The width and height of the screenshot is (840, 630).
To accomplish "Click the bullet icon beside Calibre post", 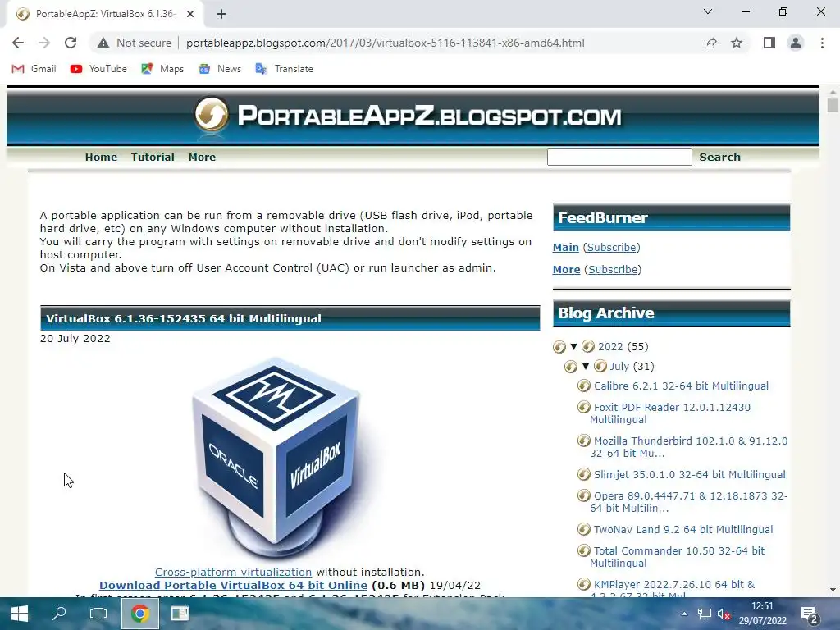I will pyautogui.click(x=583, y=386).
